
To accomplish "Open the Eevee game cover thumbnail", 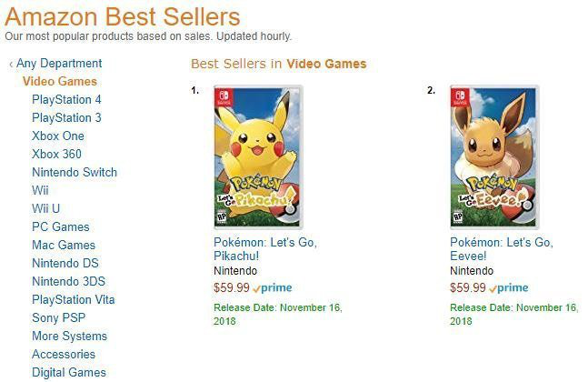I will click(494, 157).
